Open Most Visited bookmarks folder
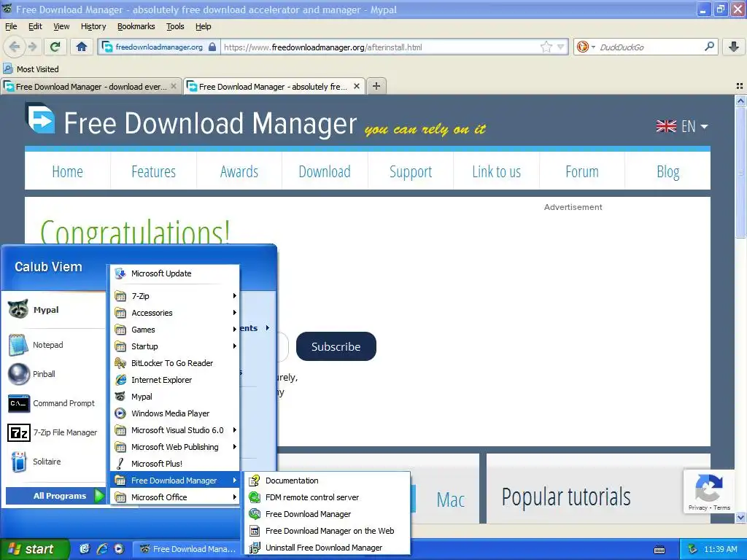This screenshot has height=560, width=747. pyautogui.click(x=31, y=69)
